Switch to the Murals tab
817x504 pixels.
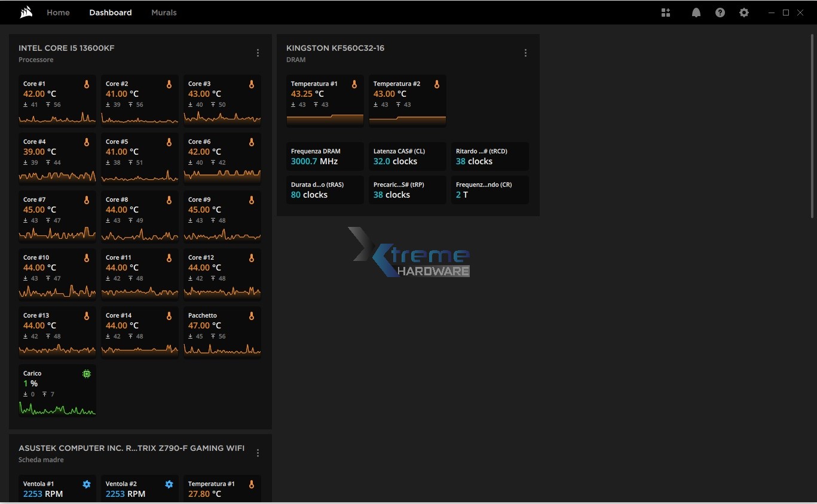(164, 13)
